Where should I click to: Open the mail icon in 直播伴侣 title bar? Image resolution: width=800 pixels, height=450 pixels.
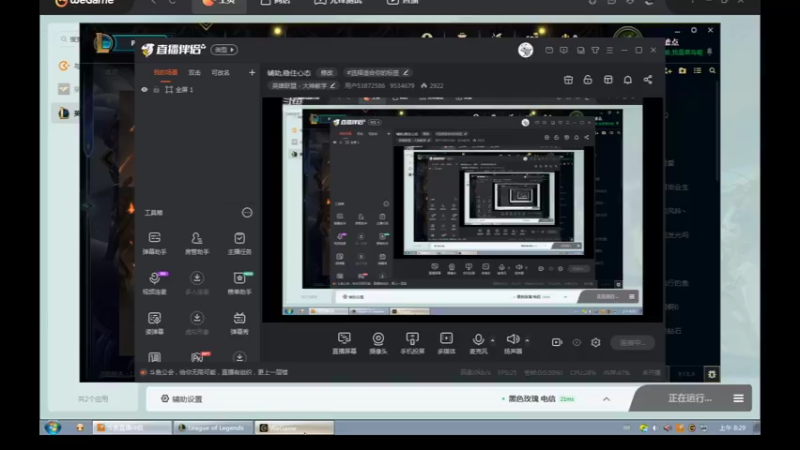(x=549, y=50)
